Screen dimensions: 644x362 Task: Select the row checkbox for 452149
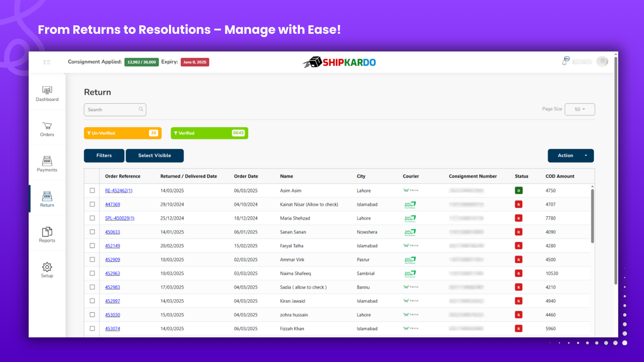tap(92, 246)
